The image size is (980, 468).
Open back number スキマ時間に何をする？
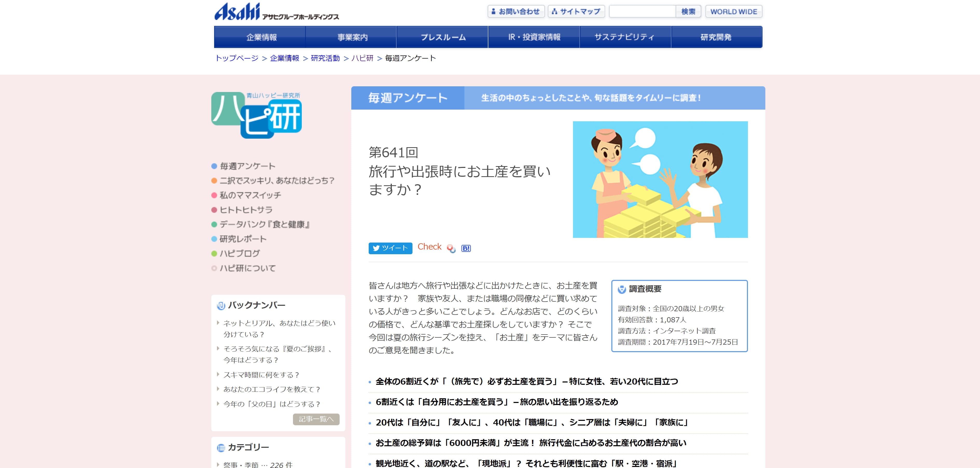click(x=261, y=375)
